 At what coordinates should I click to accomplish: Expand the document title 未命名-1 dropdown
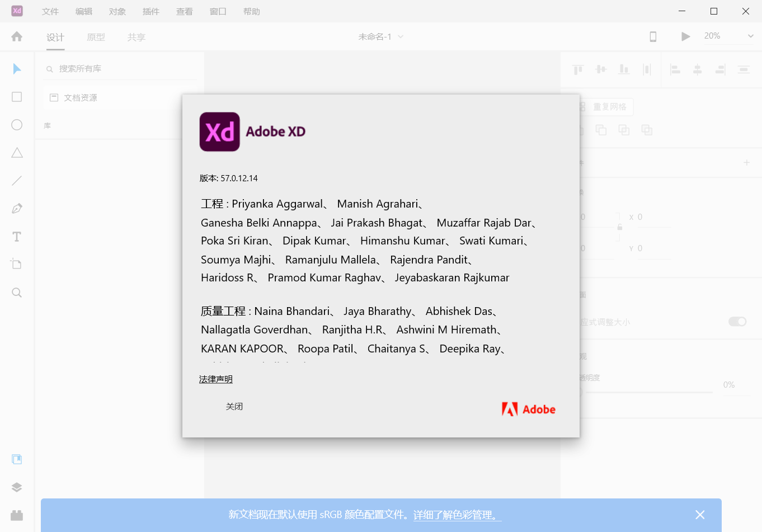(401, 36)
